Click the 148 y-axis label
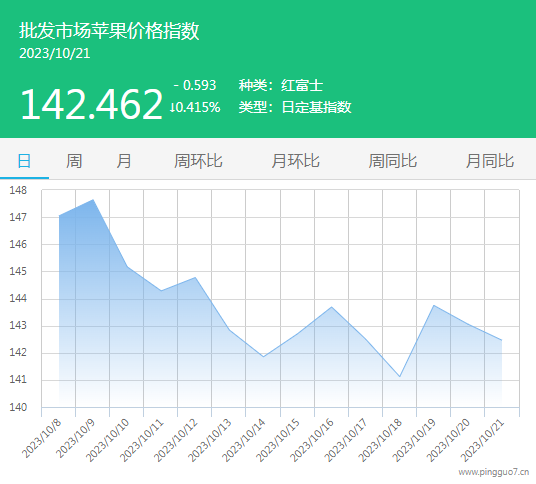Image resolution: width=536 pixels, height=484 pixels. click(18, 190)
